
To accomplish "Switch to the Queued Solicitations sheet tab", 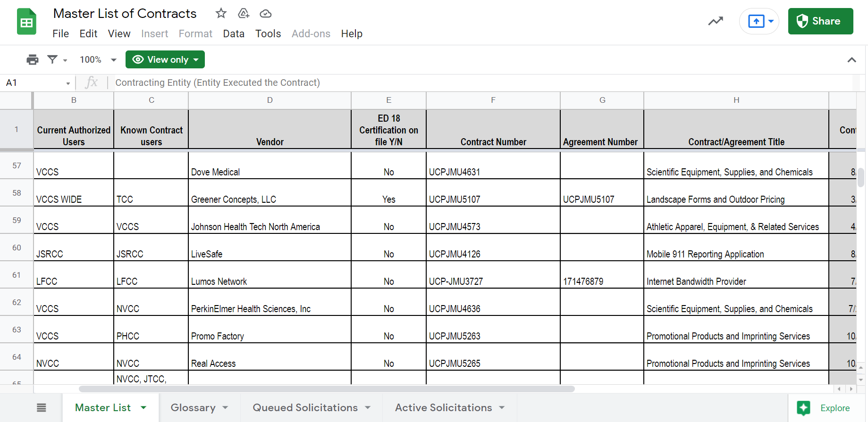I will [x=305, y=407].
